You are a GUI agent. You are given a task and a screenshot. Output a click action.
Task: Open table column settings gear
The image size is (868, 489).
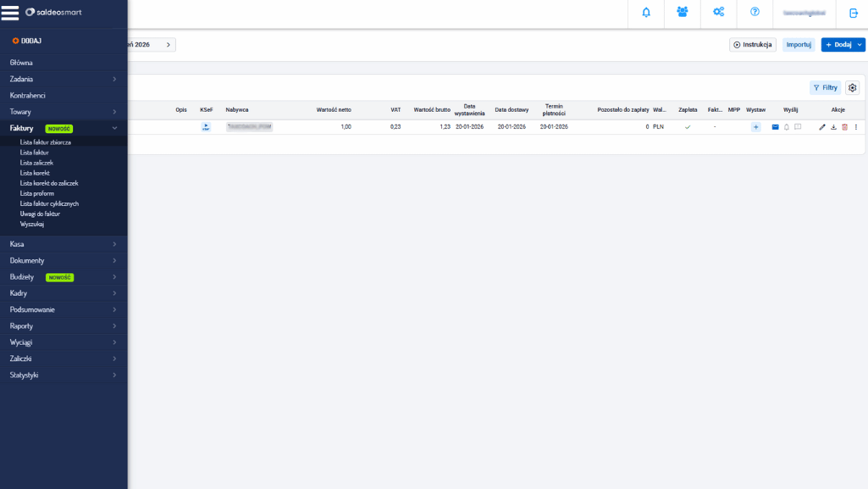(x=852, y=87)
